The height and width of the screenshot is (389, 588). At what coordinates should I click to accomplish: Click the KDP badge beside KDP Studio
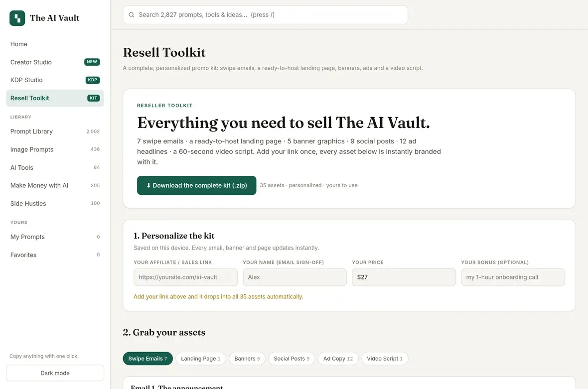(x=93, y=80)
